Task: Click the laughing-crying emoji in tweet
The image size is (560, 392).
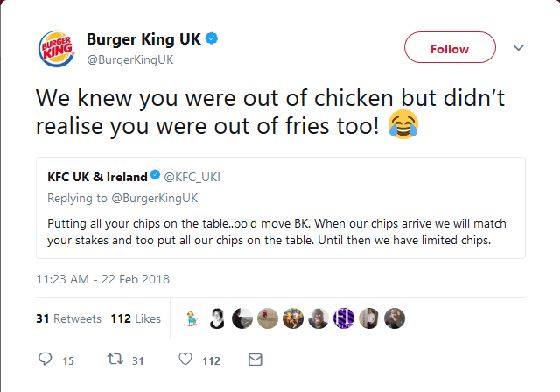Action: coord(403,125)
